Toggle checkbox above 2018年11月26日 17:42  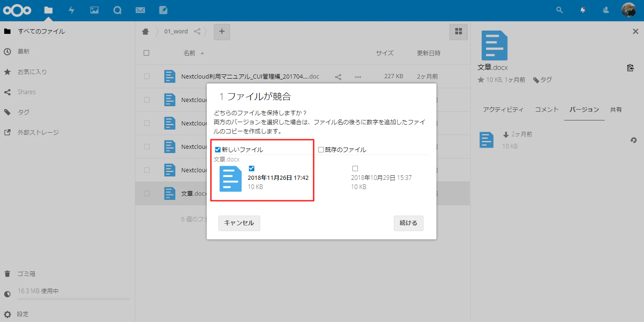(251, 169)
